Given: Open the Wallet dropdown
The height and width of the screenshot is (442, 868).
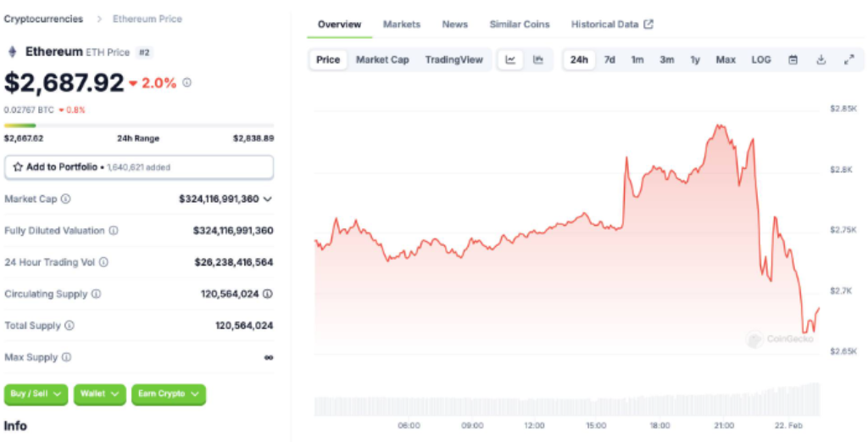Looking at the screenshot, I should coord(100,394).
